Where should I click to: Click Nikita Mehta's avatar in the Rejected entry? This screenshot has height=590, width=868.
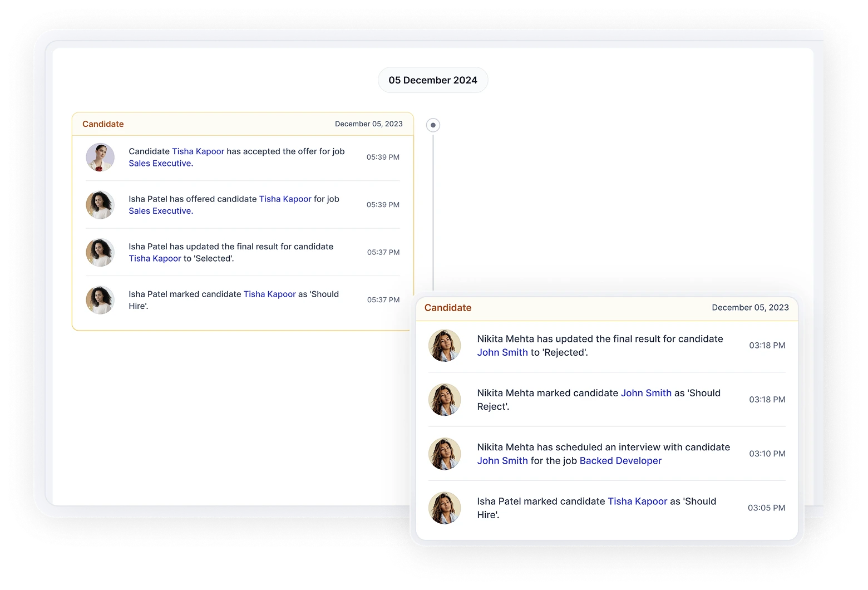445,345
